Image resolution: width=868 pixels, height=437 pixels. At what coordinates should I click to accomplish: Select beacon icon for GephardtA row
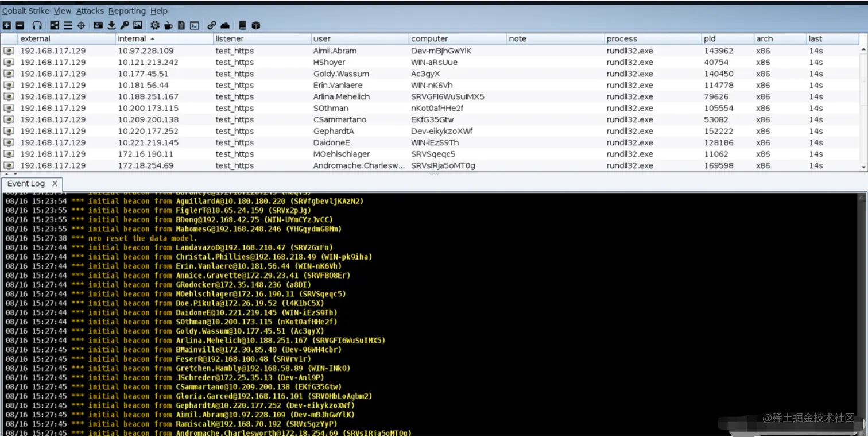pos(9,131)
